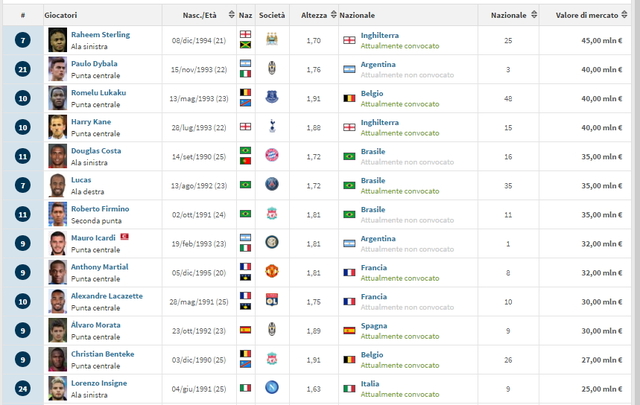Click the Paris Saint-Germain club crest
Image resolution: width=640 pixels, height=405 pixels.
[x=272, y=184]
